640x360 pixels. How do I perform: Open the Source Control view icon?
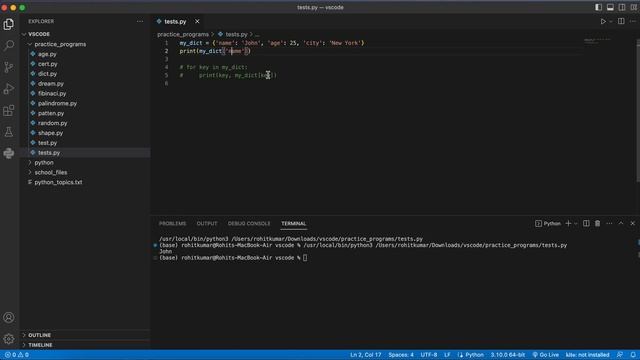pyautogui.click(x=9, y=67)
